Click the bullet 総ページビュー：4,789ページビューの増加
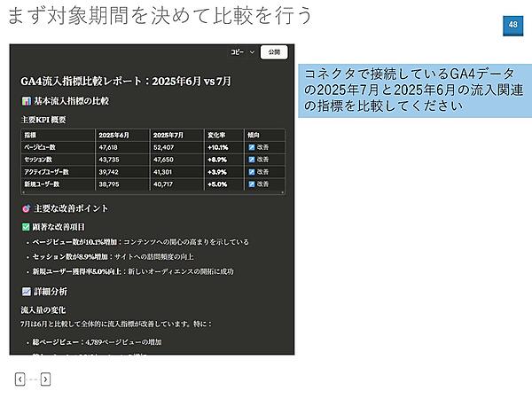The height and width of the screenshot is (399, 532). click(x=97, y=342)
